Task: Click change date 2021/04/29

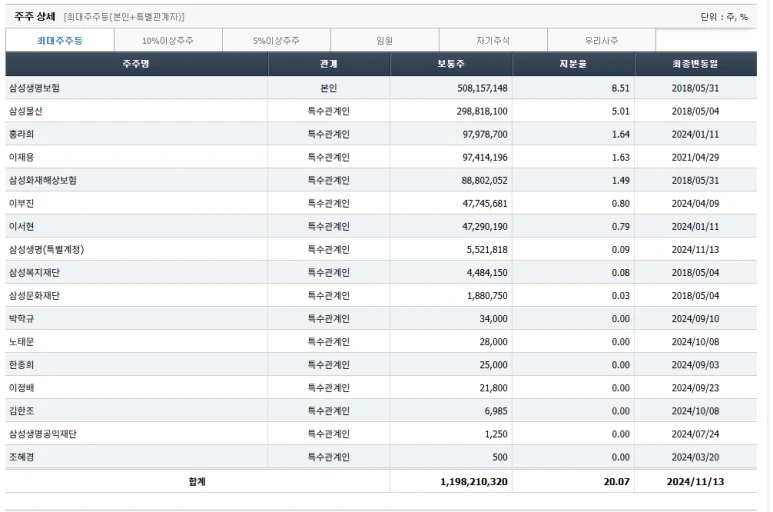Action: 695,158
